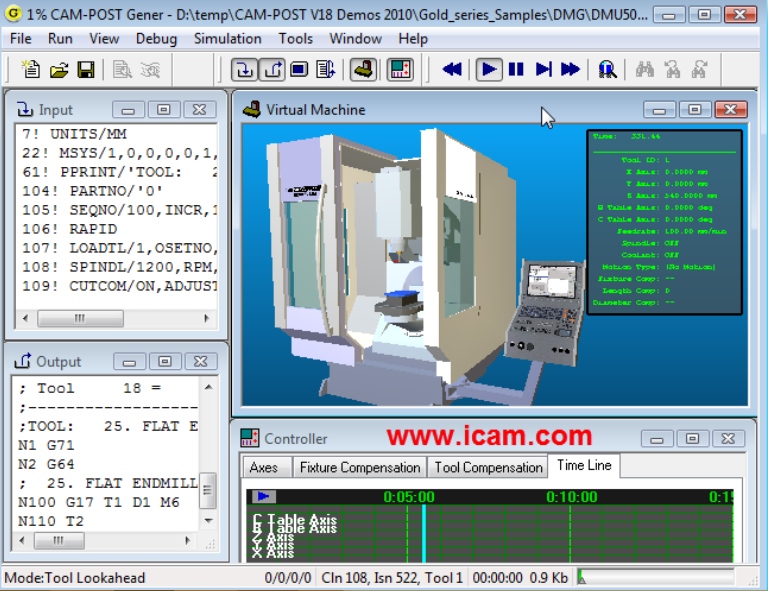Click the green machine status readout panel

(x=665, y=222)
